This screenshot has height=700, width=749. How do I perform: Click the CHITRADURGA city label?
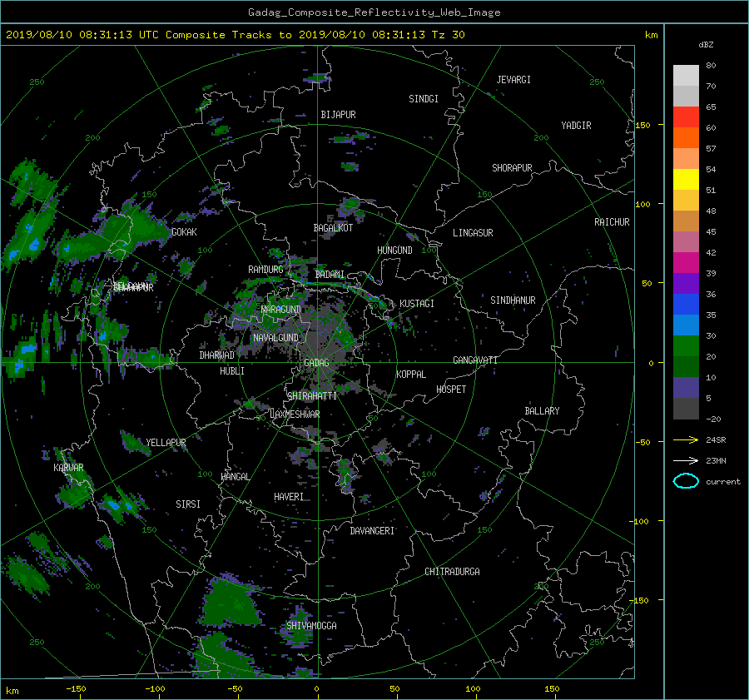coord(453,572)
